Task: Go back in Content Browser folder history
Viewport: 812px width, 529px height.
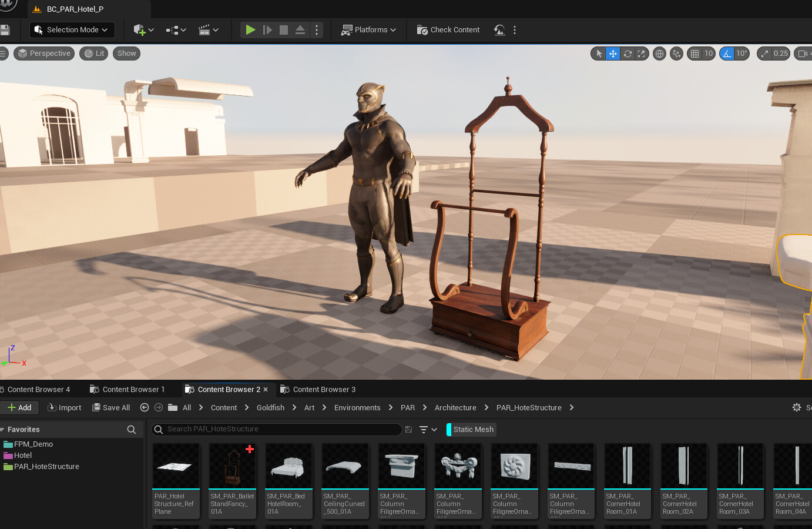Action: pos(145,407)
